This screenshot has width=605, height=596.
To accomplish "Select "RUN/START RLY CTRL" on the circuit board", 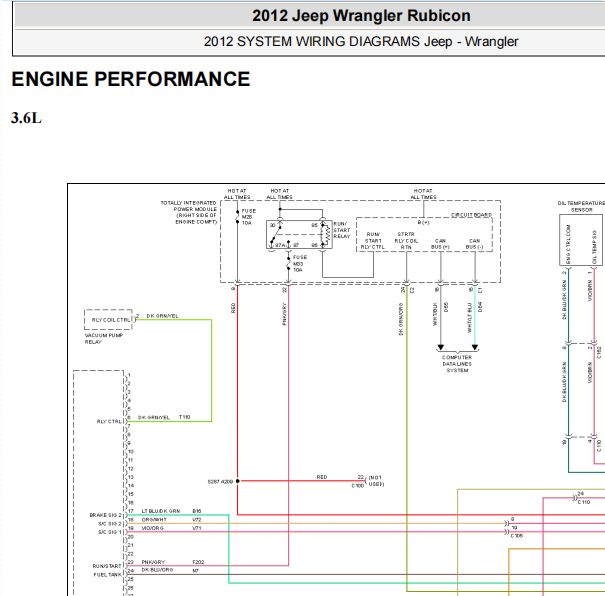I will click(x=373, y=240).
